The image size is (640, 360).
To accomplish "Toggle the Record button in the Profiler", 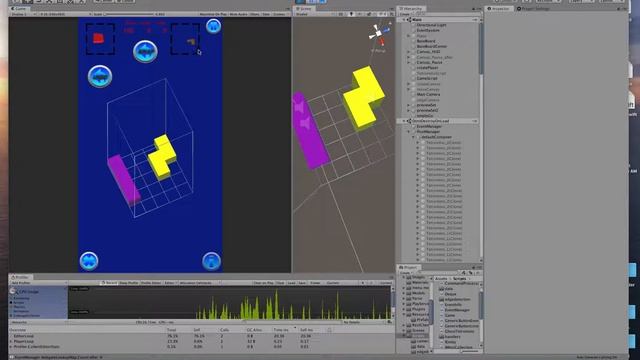I will pyautogui.click(x=109, y=282).
